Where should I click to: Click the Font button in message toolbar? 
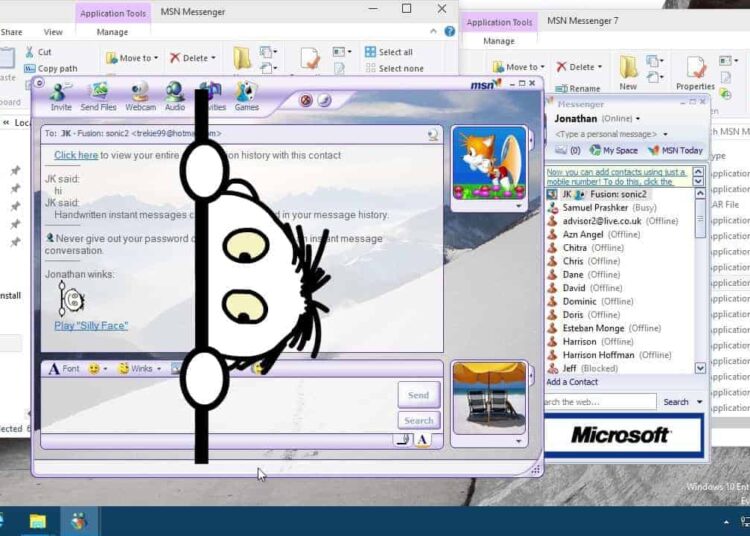[63, 368]
